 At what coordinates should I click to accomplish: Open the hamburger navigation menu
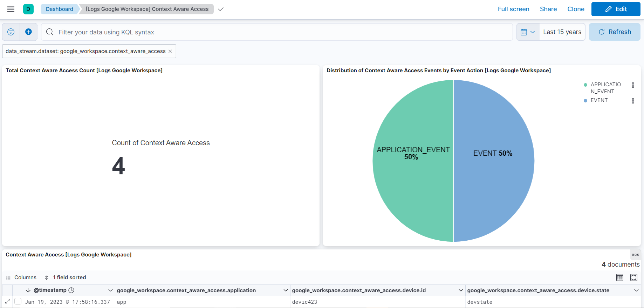pos(11,9)
